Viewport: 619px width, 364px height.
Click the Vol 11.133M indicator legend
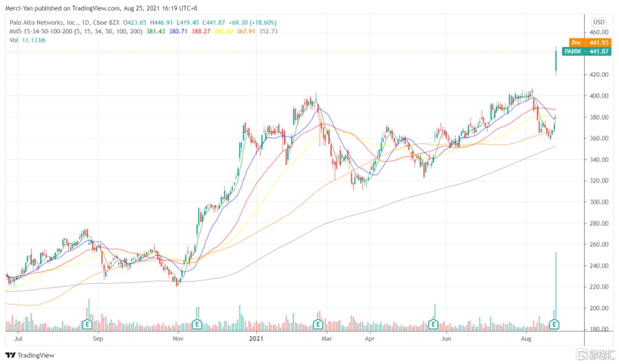tap(28, 40)
